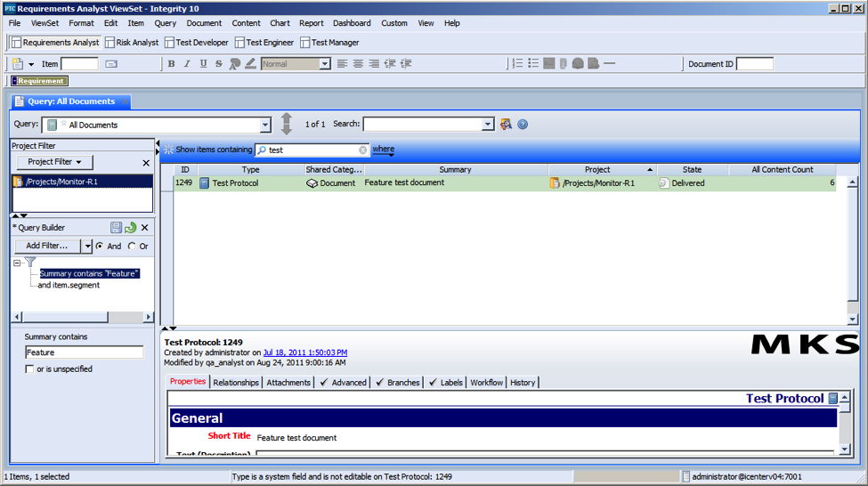
Task: Click the align center icon
Action: tap(358, 64)
